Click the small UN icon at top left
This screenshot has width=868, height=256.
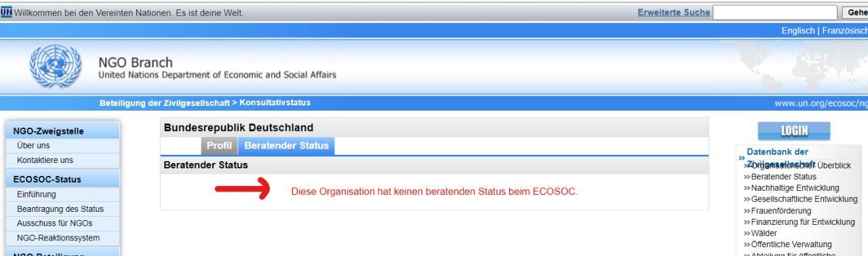(x=6, y=12)
